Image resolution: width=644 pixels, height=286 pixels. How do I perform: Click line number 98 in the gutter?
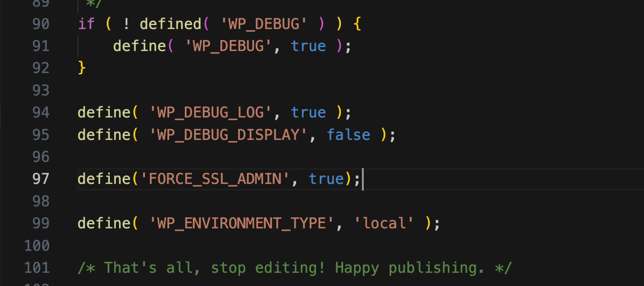[x=41, y=201]
